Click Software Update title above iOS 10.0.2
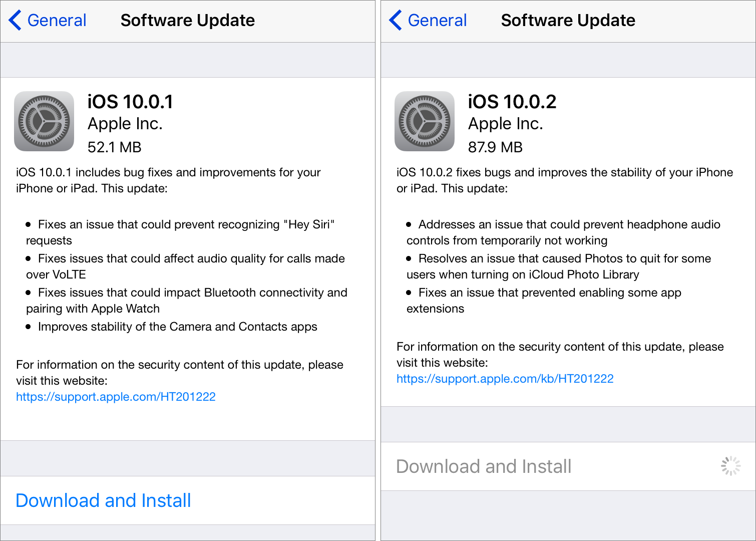The image size is (756, 541). [x=568, y=21]
